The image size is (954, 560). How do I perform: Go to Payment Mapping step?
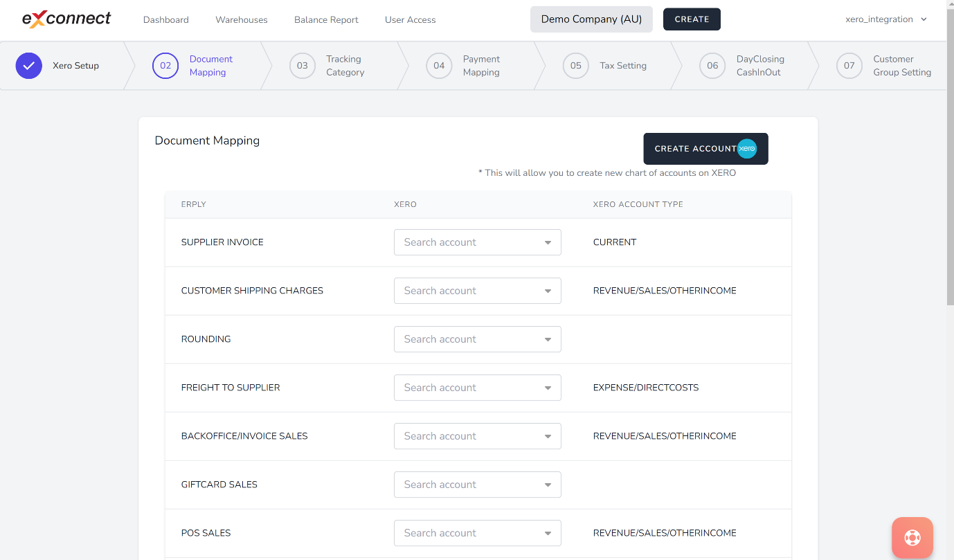[481, 66]
